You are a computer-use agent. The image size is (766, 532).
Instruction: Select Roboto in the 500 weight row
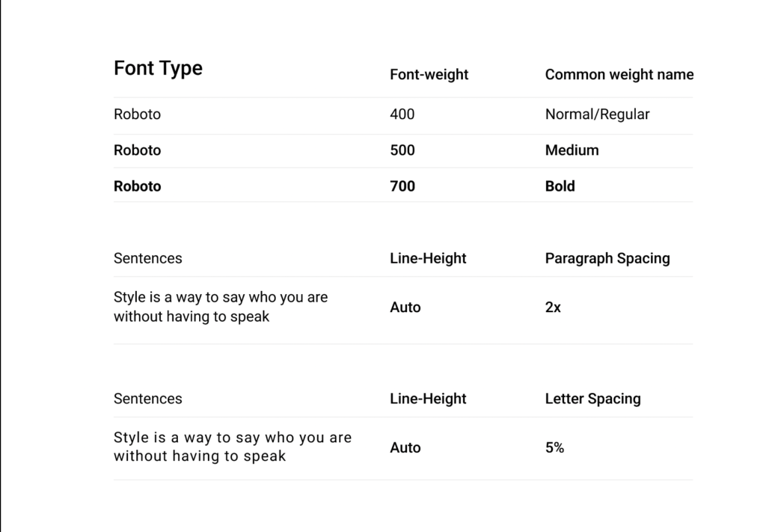point(137,150)
